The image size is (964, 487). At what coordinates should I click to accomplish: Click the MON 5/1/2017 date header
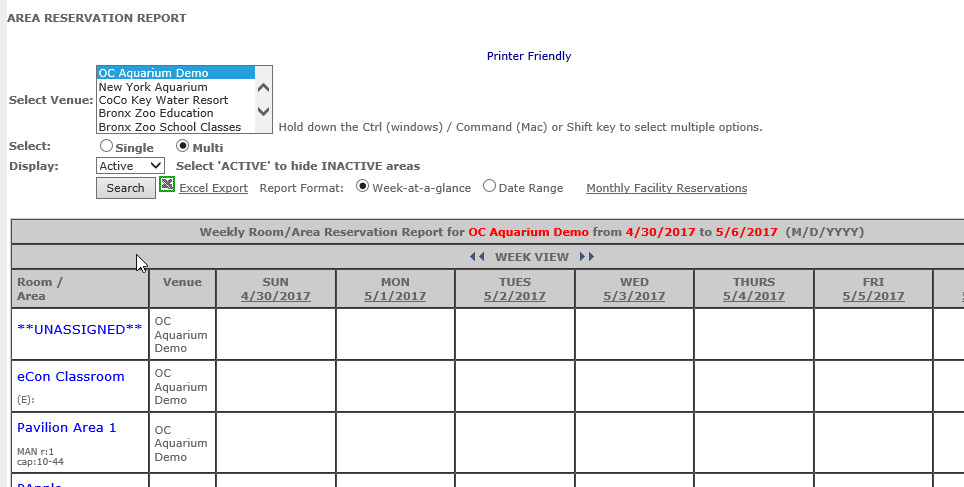click(395, 296)
